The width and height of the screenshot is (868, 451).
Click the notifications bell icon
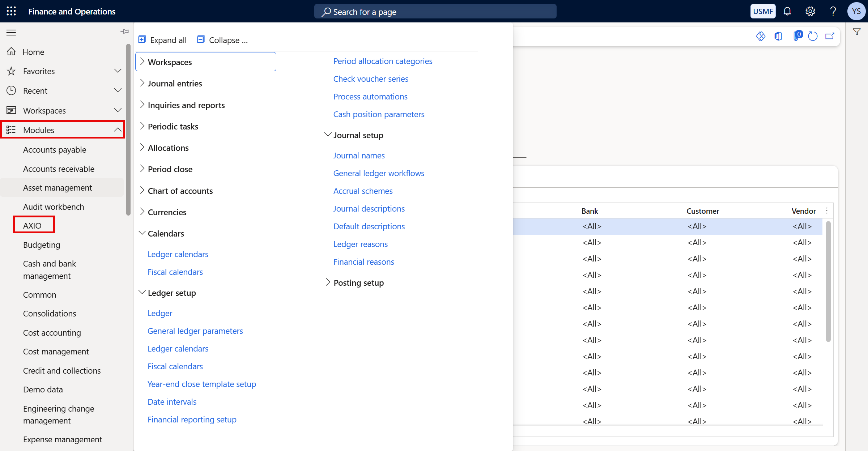pyautogui.click(x=787, y=11)
